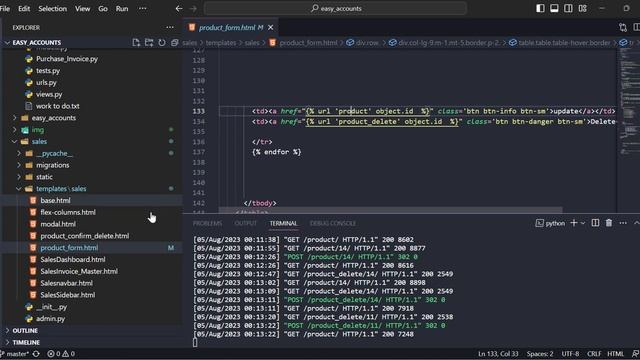Image resolution: width=640 pixels, height=360 pixels.
Task: Select the python terminal label
Action: [x=551, y=223]
